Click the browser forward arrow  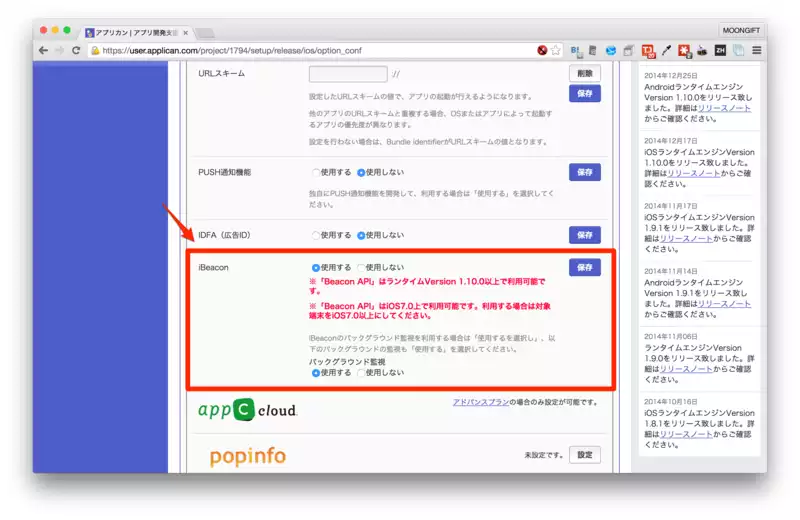tap(60, 51)
